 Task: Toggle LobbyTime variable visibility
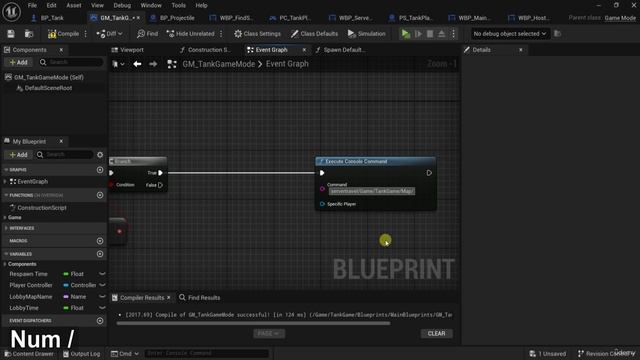[102, 308]
